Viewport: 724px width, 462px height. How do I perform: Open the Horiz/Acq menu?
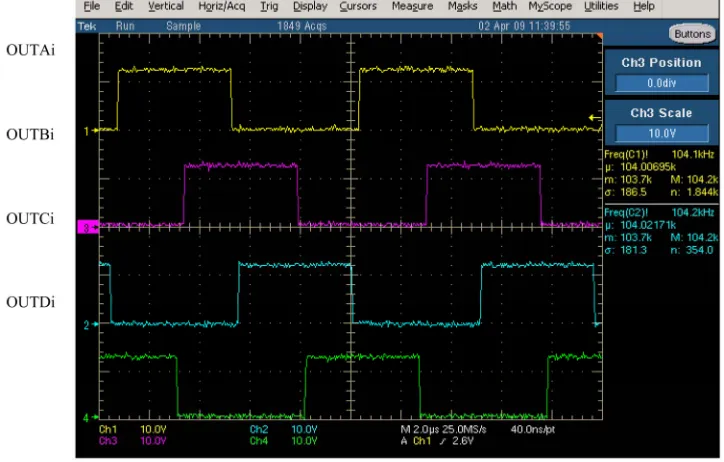[222, 6]
